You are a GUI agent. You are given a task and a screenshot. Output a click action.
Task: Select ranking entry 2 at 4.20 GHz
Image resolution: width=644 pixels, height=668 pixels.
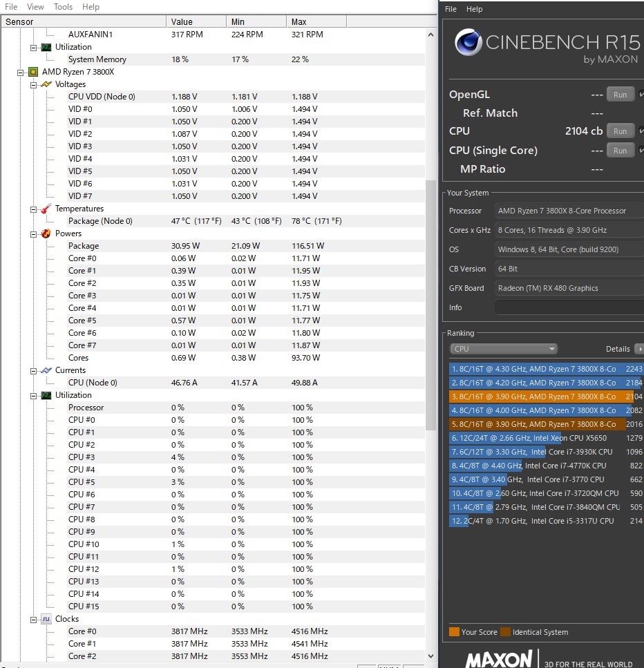(x=546, y=383)
